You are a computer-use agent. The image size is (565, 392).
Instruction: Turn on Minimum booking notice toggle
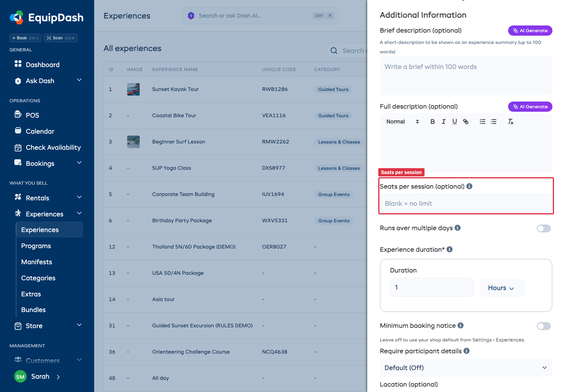(544, 326)
